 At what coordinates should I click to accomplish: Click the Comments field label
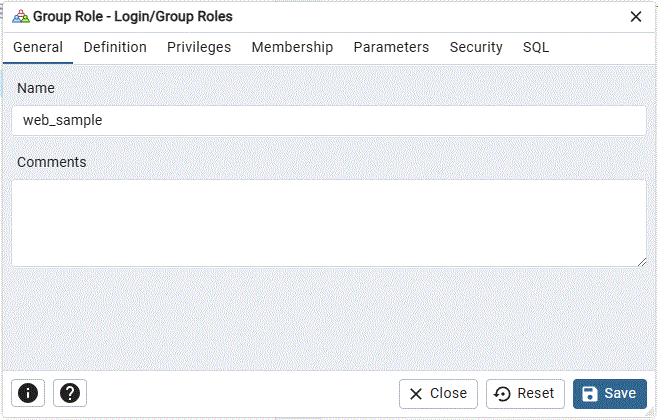coord(51,162)
